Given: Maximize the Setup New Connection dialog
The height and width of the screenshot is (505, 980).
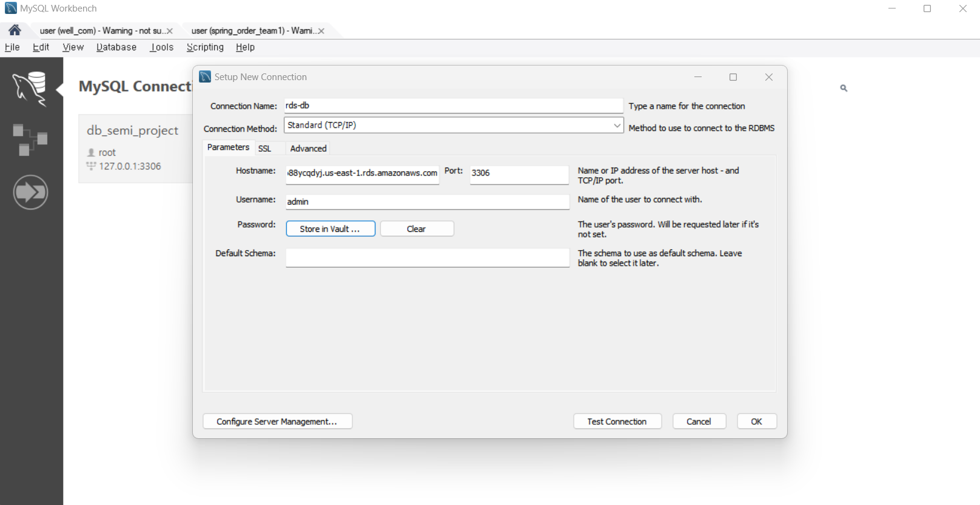Looking at the screenshot, I should point(733,77).
